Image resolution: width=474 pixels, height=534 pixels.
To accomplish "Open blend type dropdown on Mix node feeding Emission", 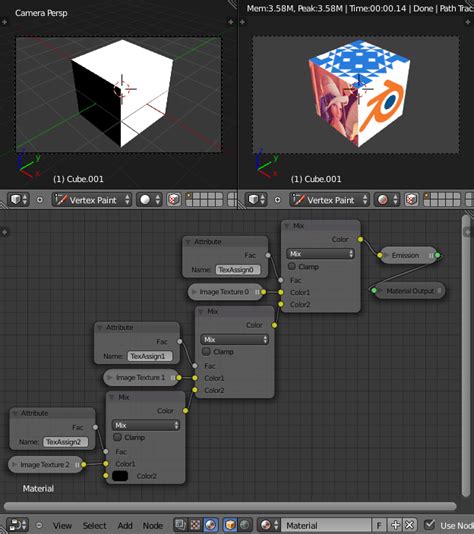I will 320,254.
